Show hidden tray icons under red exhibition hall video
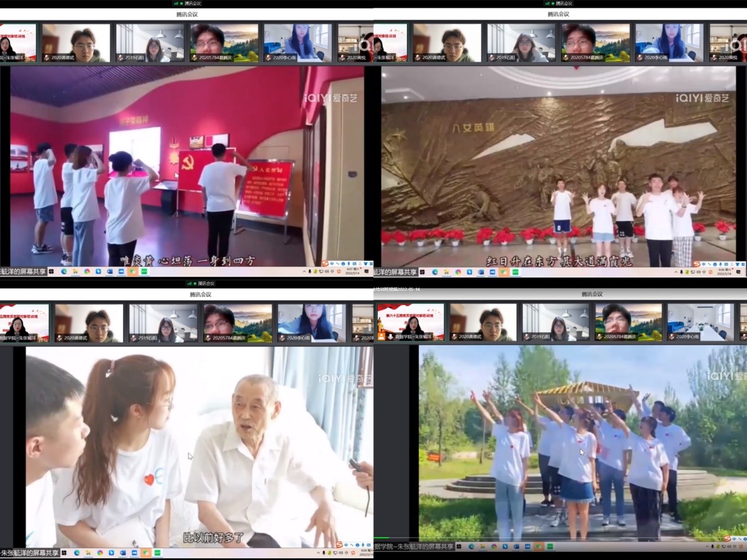 pyautogui.click(x=305, y=271)
